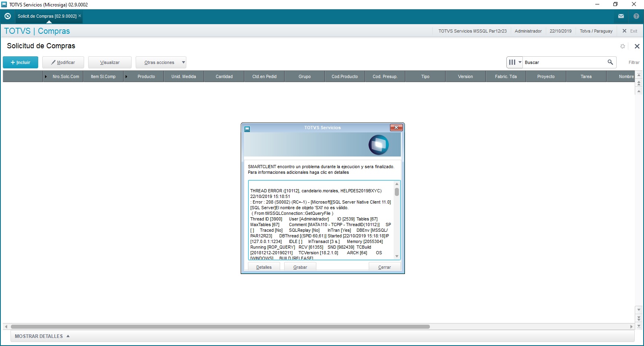Focus the Buscar search field
Image resolution: width=644 pixels, height=346 pixels.
point(565,62)
